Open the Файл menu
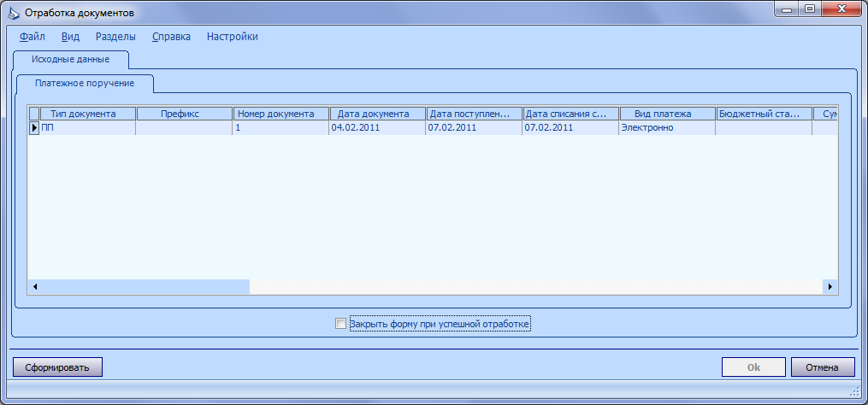This screenshot has height=405, width=868. [x=32, y=37]
